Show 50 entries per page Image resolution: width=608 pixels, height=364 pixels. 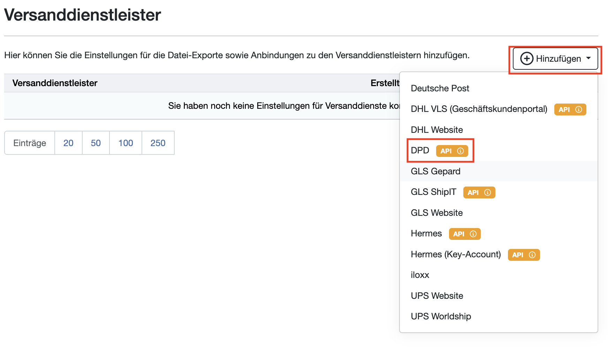click(x=96, y=143)
